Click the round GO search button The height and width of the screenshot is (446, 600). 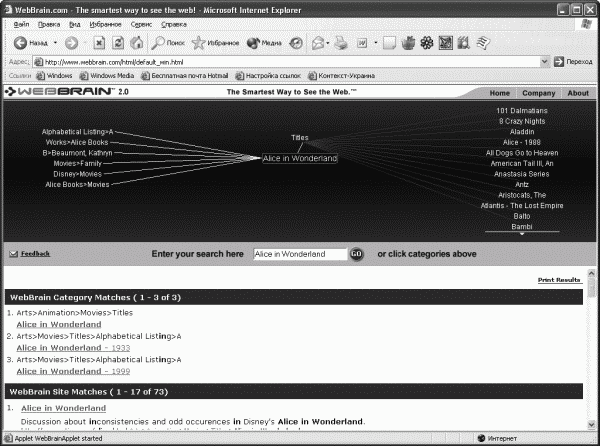[356, 254]
